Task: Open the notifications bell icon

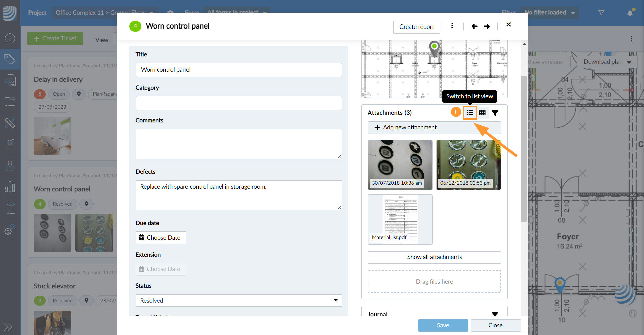Action: click(630, 13)
